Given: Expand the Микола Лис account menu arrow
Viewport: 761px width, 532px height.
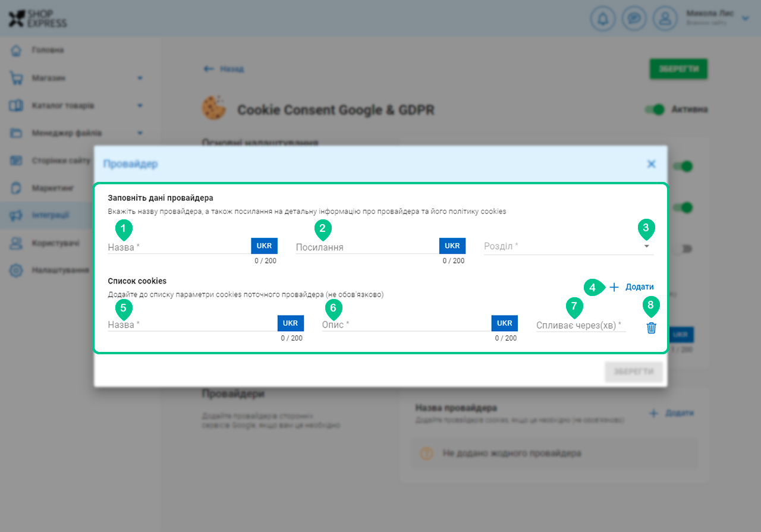Looking at the screenshot, I should 746,18.
